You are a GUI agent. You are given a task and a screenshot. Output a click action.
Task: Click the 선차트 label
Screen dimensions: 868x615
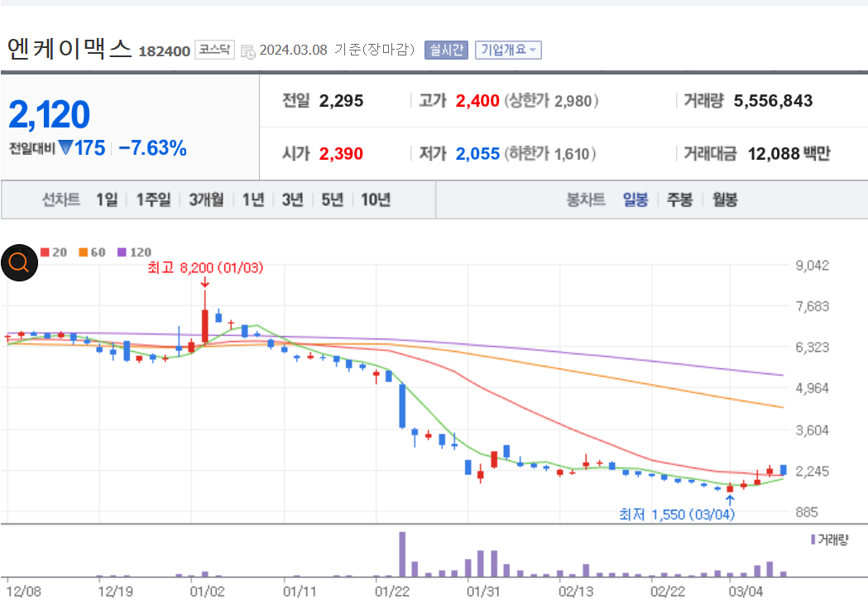pyautogui.click(x=61, y=199)
